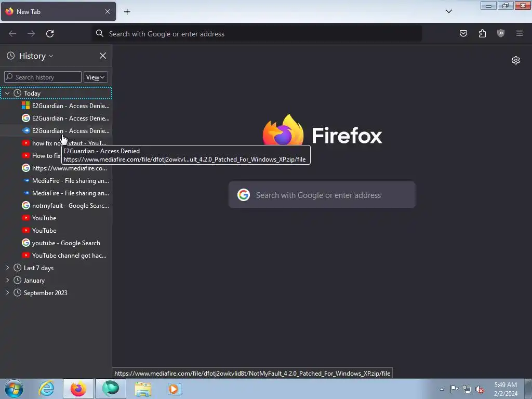This screenshot has height=399, width=532.
Task: Click the Firefox taskbar button
Action: click(78, 389)
